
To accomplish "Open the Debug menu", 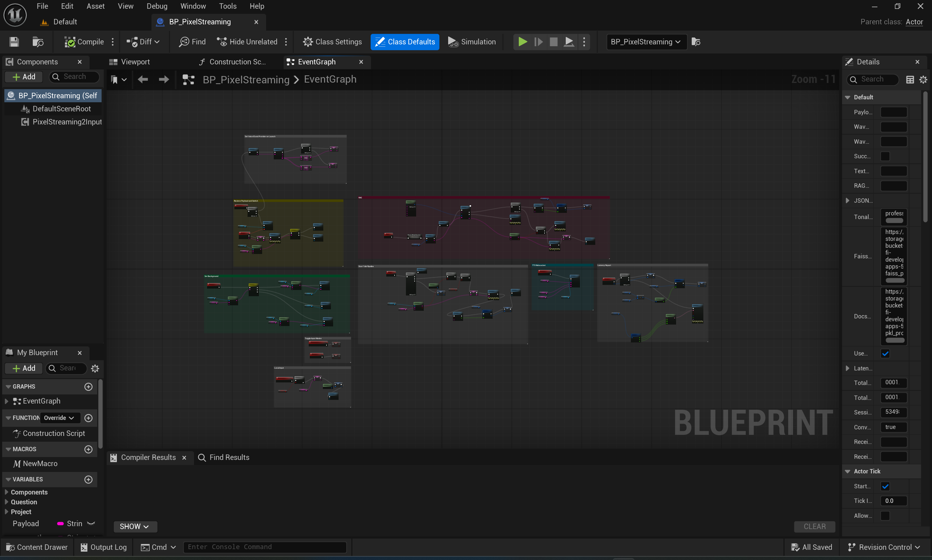I will coord(157,6).
